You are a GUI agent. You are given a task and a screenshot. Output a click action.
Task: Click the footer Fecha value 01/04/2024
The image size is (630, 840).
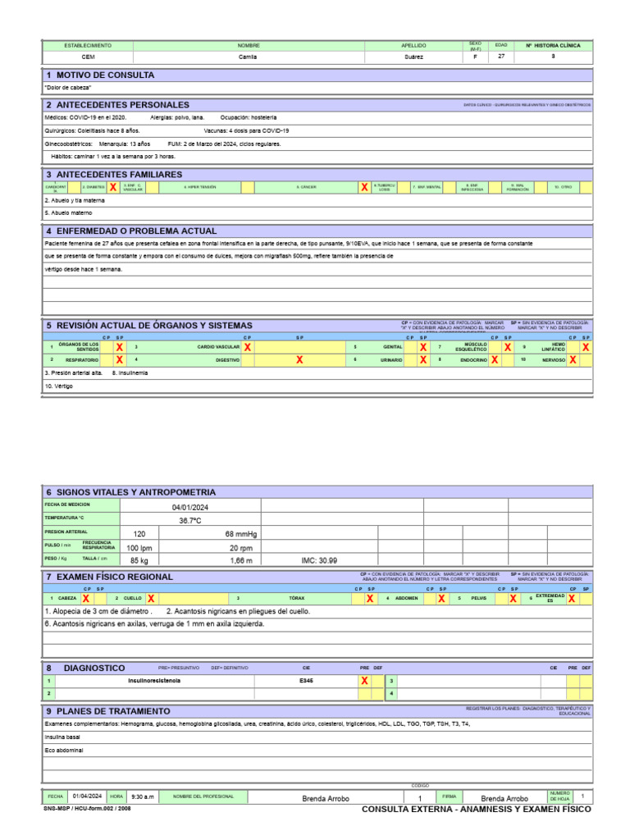point(87,797)
